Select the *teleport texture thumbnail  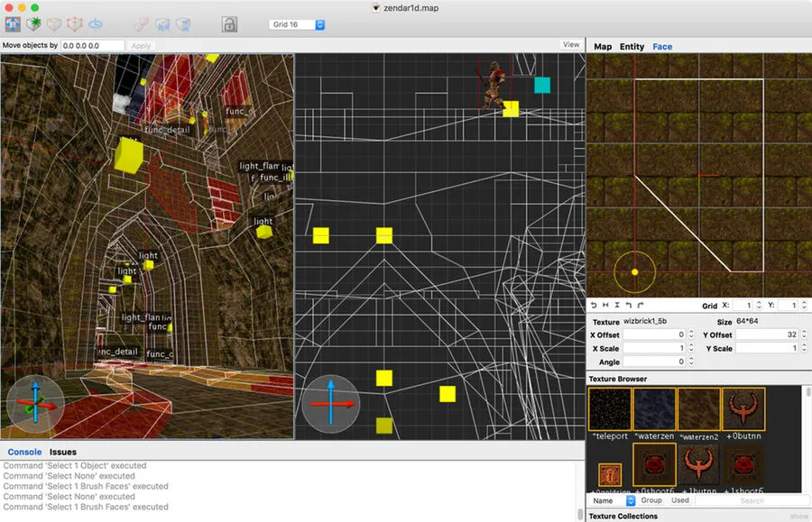[610, 409]
